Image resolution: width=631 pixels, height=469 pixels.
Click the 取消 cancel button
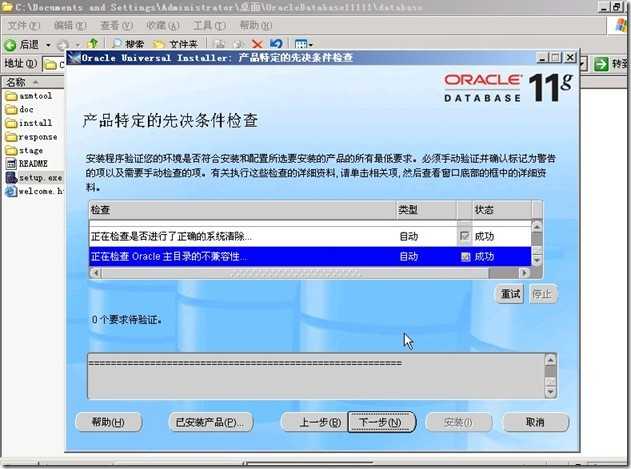coord(536,422)
